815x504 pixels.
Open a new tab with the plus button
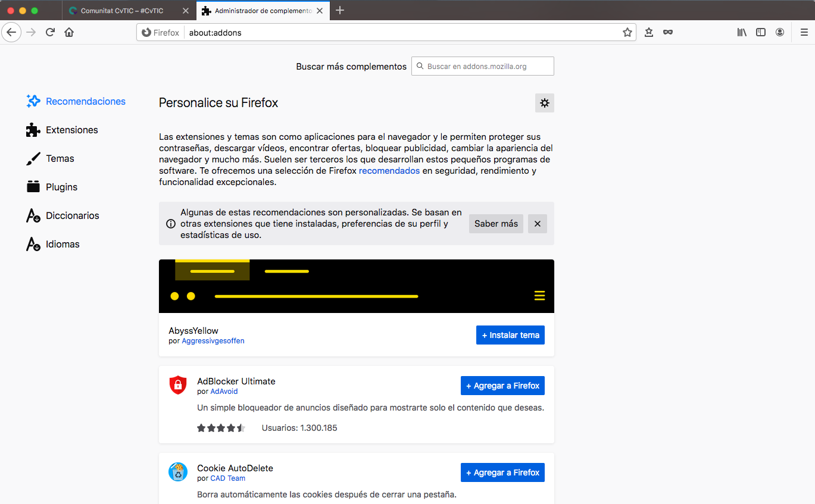[340, 10]
